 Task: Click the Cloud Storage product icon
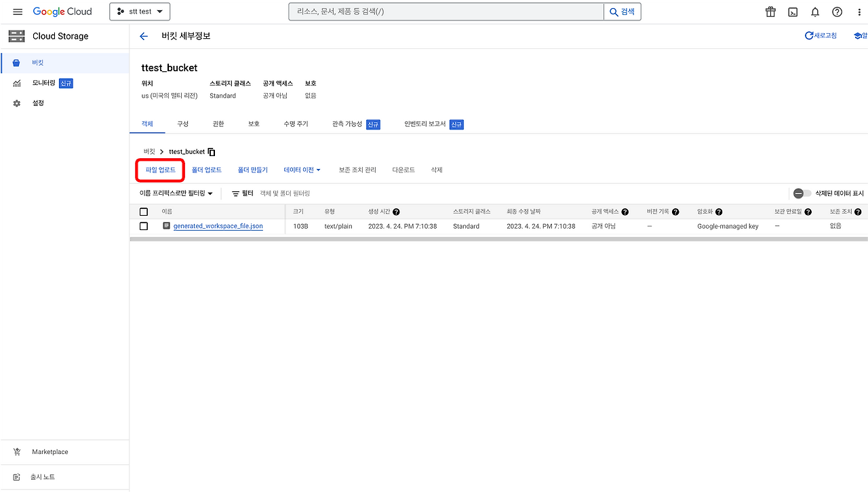tap(16, 36)
